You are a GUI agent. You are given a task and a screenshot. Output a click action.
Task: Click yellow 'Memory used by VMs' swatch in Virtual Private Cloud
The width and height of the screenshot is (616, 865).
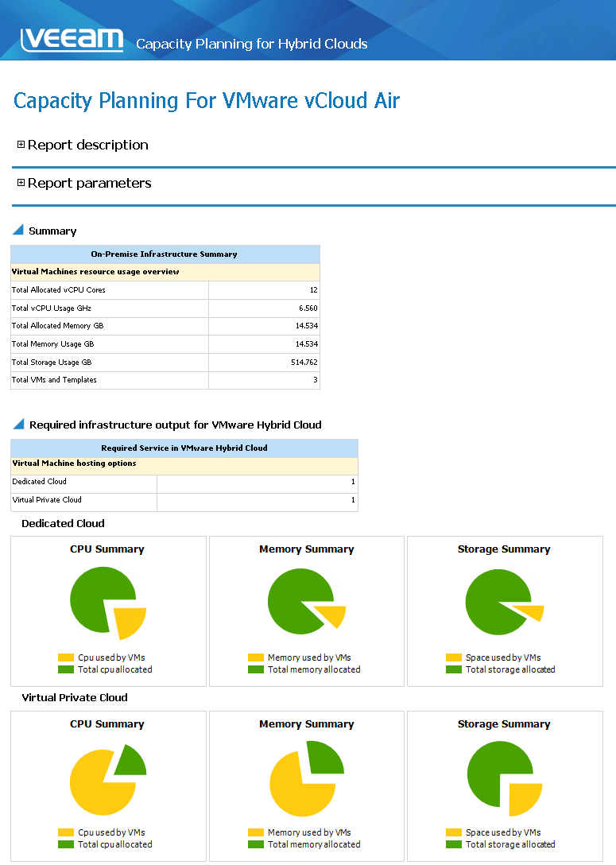(x=256, y=832)
